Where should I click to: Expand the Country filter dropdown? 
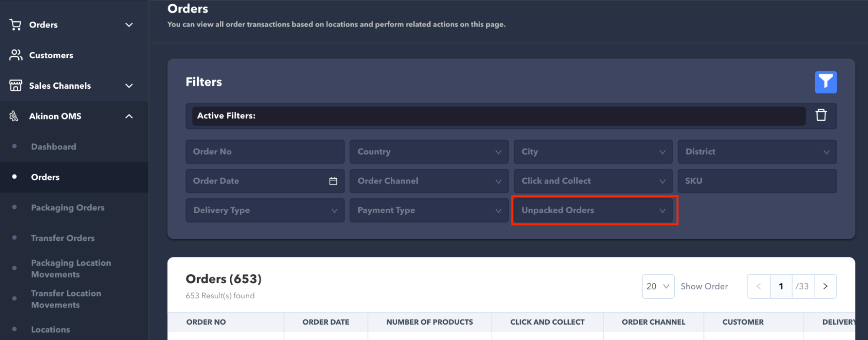(429, 152)
